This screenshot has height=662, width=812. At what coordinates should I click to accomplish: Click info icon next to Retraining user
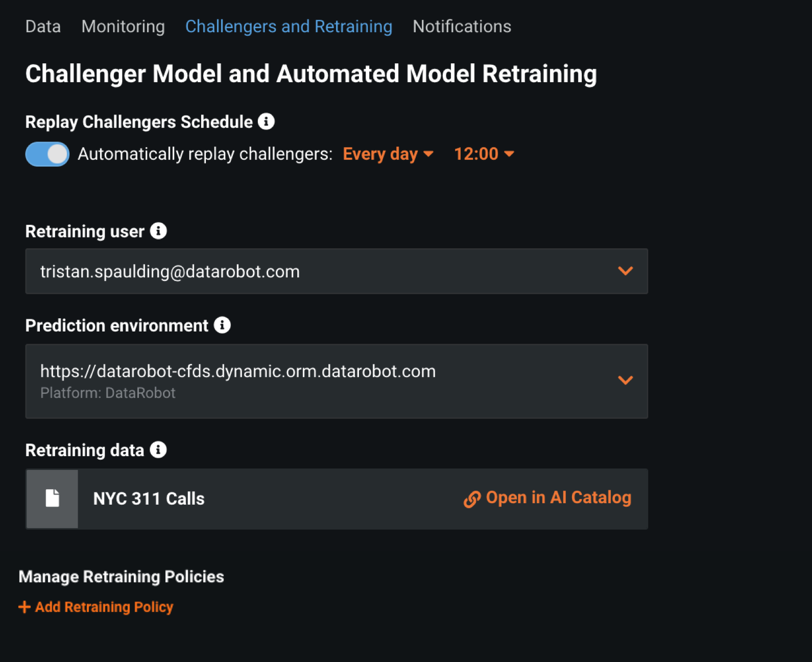click(x=158, y=231)
